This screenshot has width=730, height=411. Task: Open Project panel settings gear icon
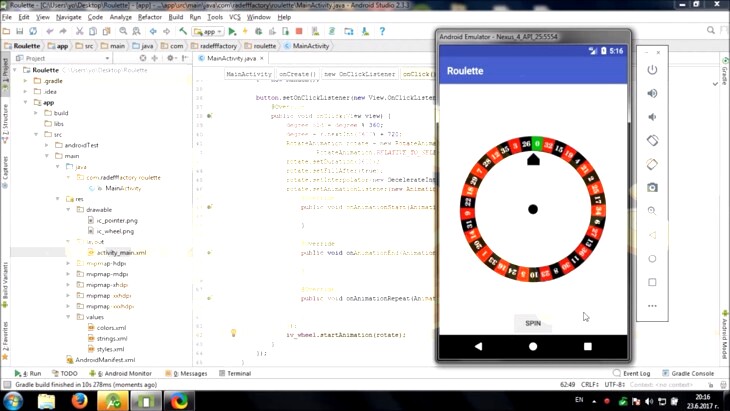(x=170, y=58)
